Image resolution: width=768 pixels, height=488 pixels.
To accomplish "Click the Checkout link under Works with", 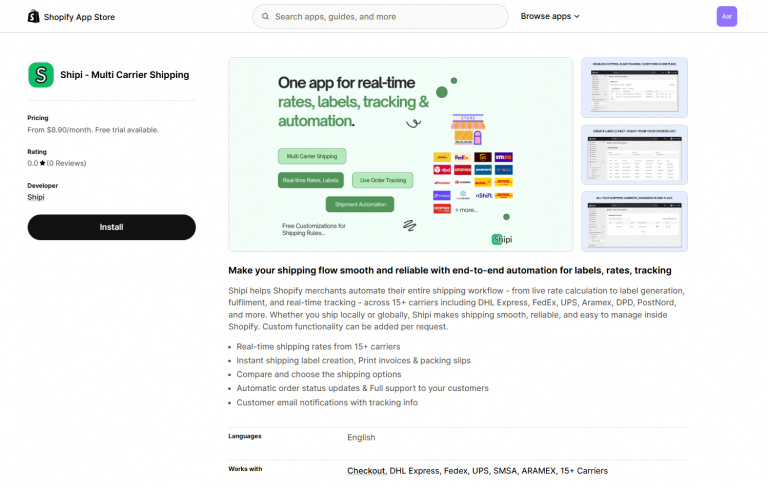I will [x=365, y=470].
